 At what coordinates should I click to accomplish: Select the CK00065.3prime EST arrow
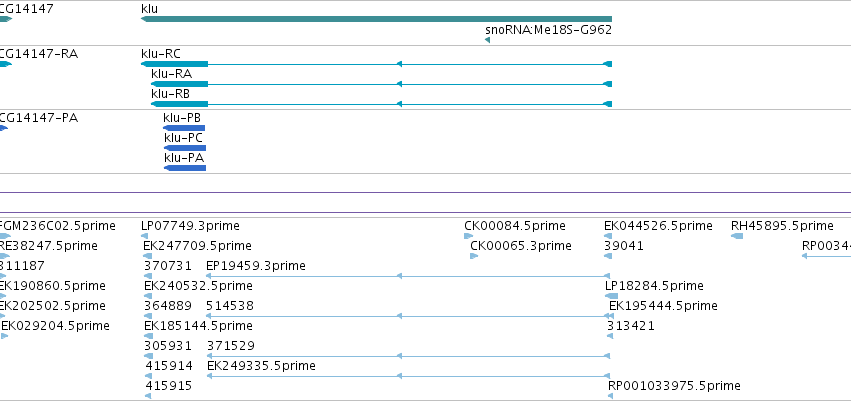coord(474,256)
